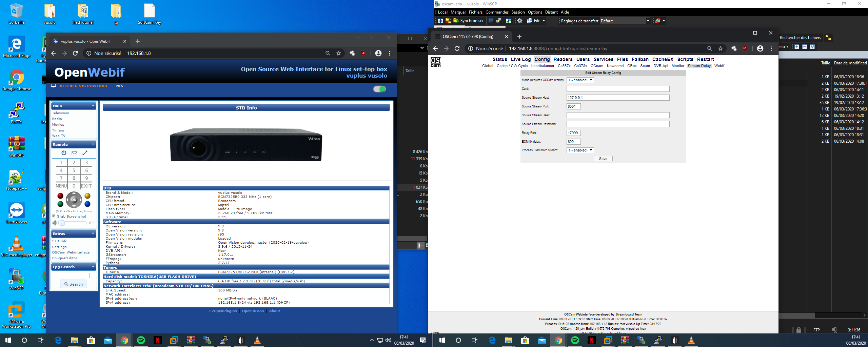Click the minus icon in WinSCP remote panel toolbar
The image size is (868, 347).
(x=805, y=47)
